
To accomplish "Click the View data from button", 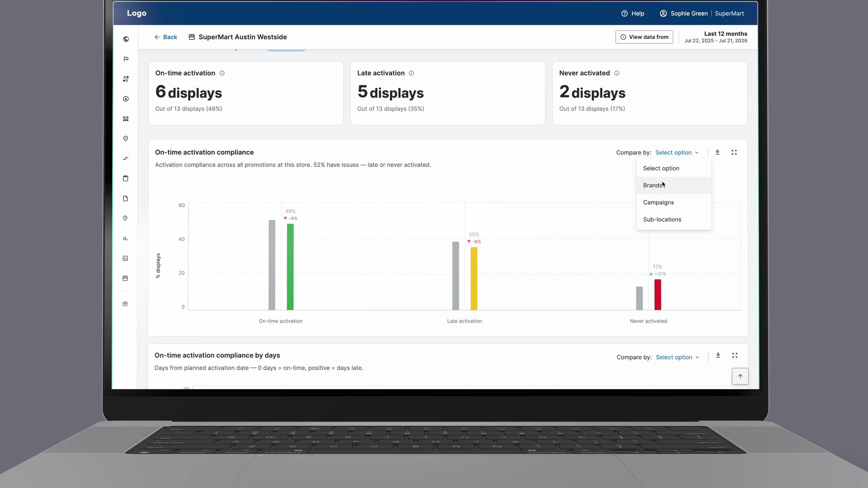I will click(644, 37).
